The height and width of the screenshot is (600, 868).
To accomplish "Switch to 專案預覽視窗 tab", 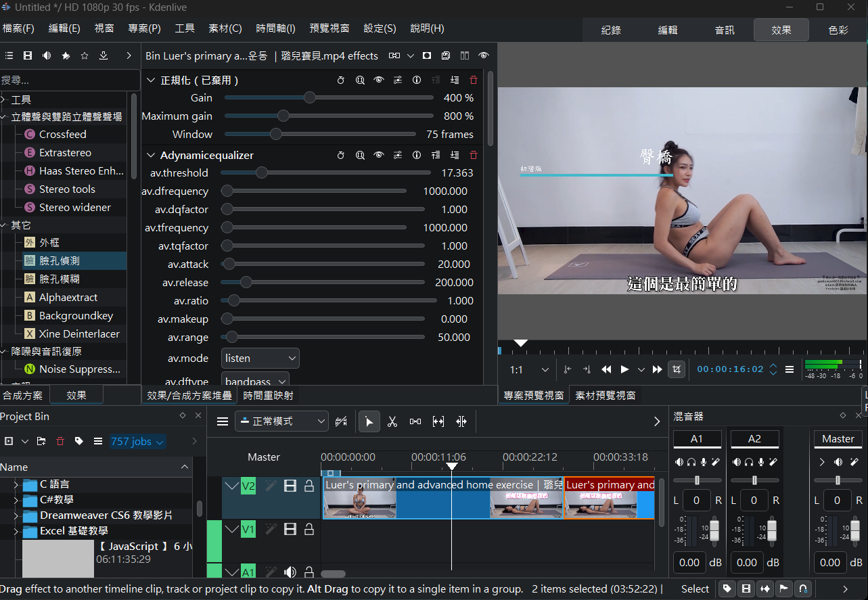I will [534, 395].
